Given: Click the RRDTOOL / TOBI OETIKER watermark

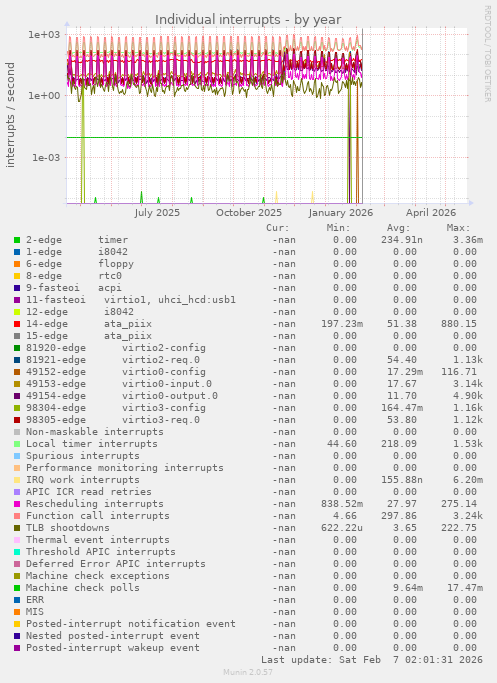Looking at the screenshot, I should click(487, 54).
